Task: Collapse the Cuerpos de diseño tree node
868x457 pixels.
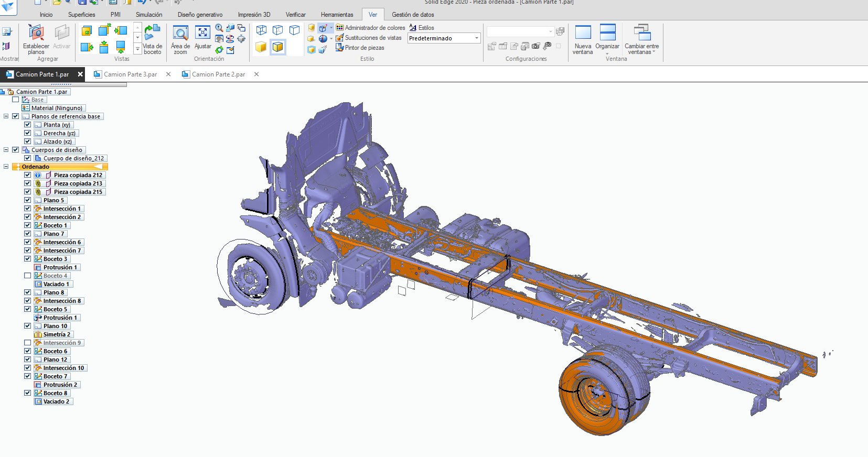Action: click(x=6, y=150)
